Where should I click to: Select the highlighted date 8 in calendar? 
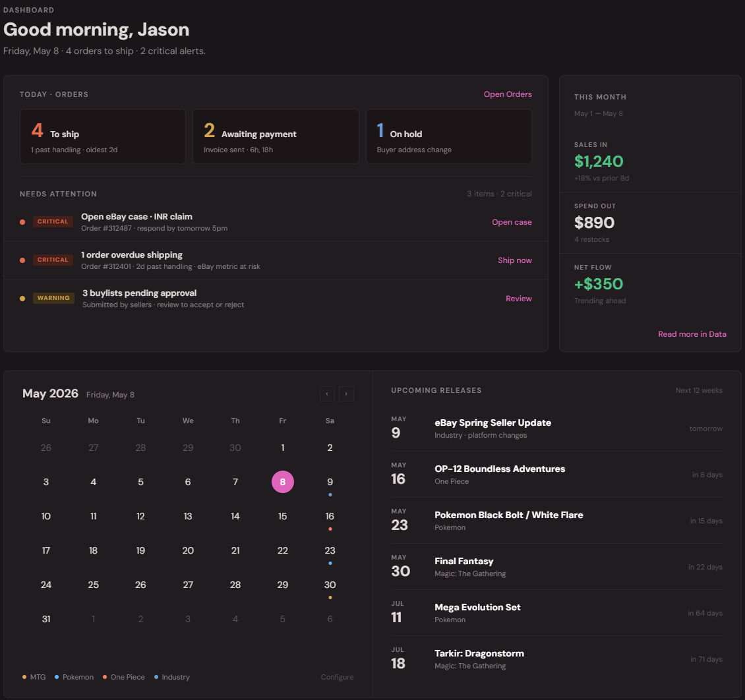283,482
